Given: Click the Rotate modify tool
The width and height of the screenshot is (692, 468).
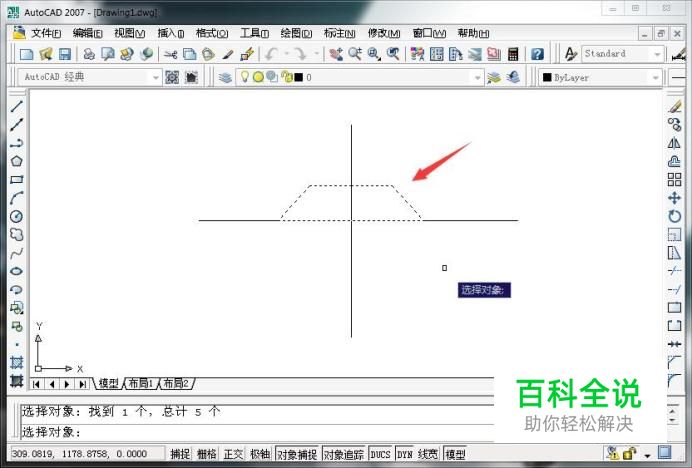Looking at the screenshot, I should pos(674,216).
